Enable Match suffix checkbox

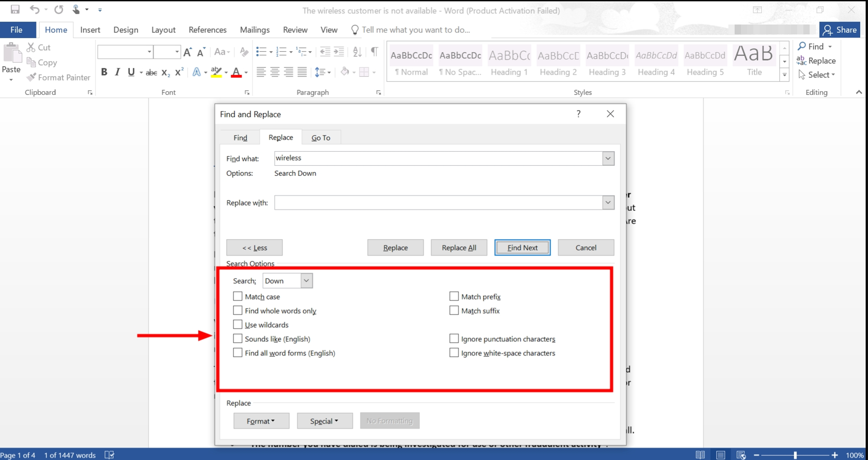(x=454, y=310)
